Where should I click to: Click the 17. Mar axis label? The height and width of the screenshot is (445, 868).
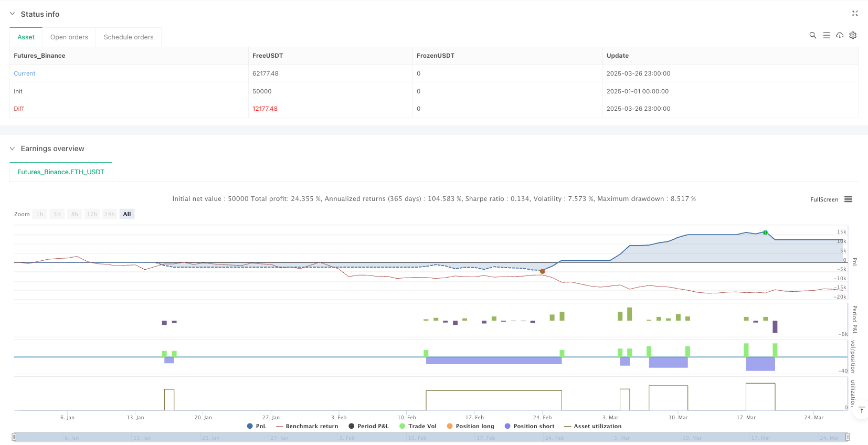[x=746, y=418]
